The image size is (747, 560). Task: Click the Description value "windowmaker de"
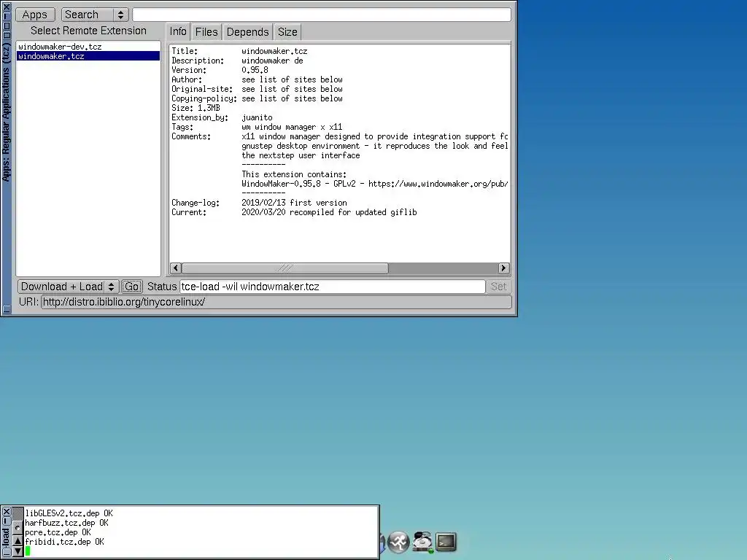tap(272, 61)
